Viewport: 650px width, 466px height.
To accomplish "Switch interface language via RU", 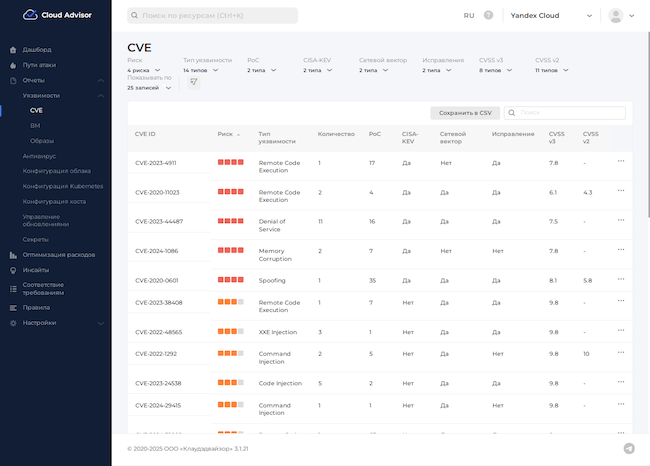I will (468, 16).
